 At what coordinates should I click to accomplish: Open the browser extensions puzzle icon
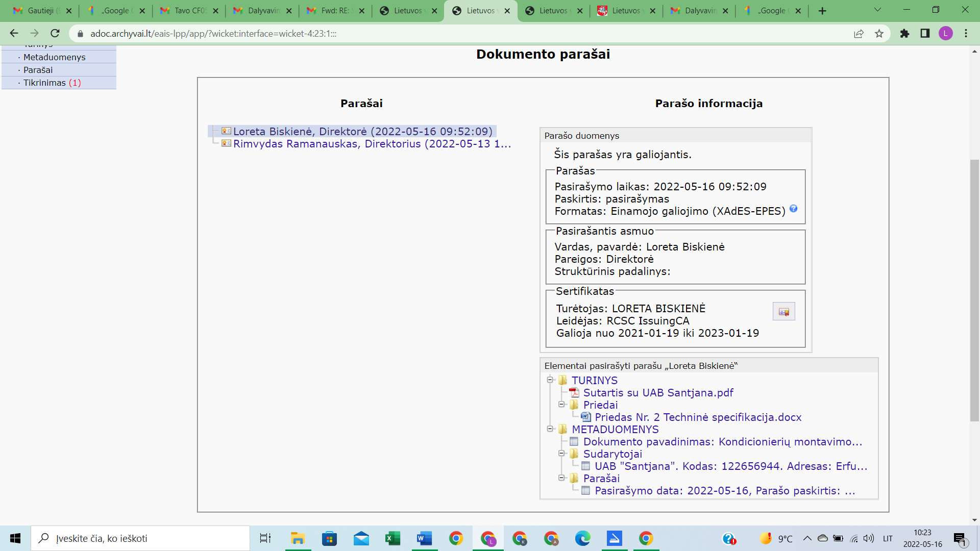904,34
